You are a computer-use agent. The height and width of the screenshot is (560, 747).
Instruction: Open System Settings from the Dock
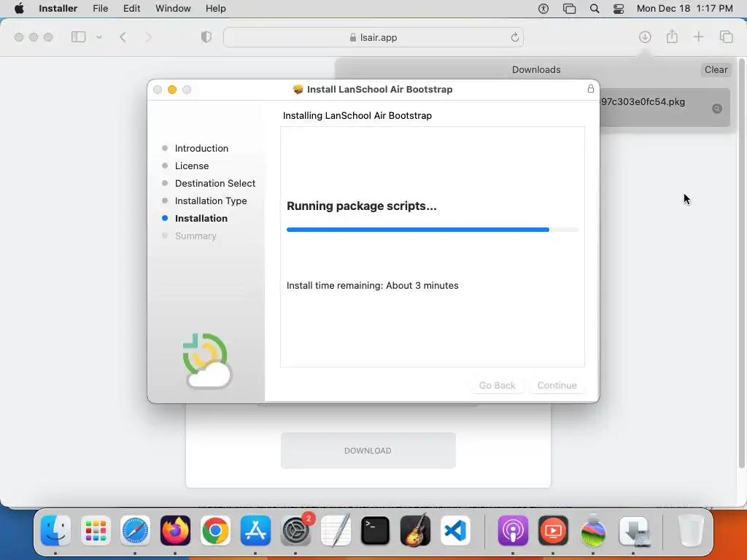(295, 530)
